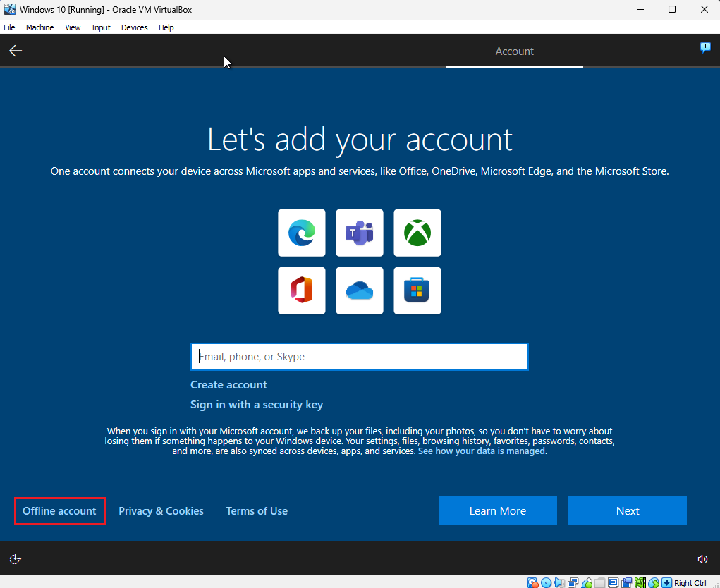
Task: Click the Office app tile
Action: 302,290
